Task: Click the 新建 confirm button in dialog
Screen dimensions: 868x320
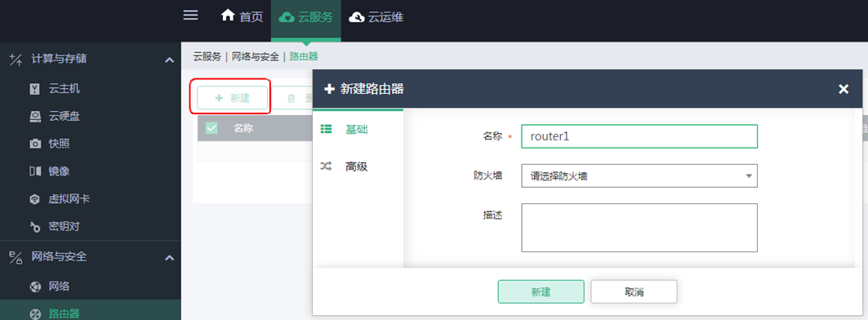Action: tap(541, 291)
